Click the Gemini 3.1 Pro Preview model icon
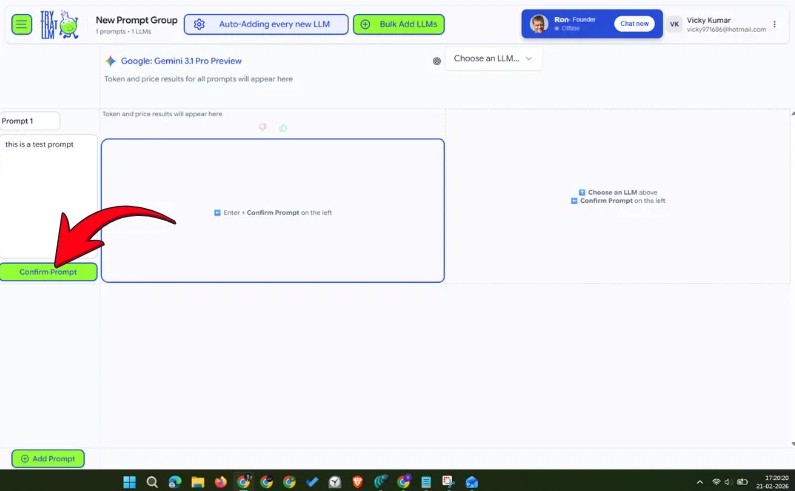 [111, 61]
